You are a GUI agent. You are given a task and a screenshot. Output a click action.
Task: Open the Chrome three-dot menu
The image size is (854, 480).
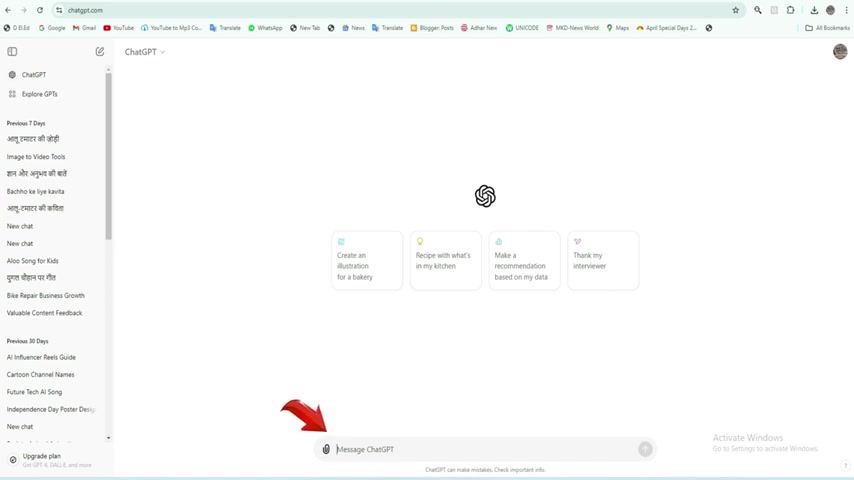pos(846,10)
